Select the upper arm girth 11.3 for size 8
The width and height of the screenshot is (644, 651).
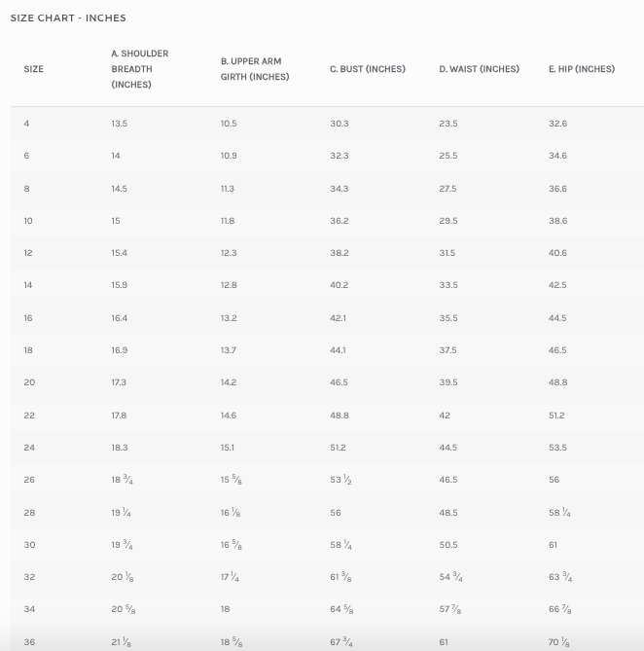click(x=228, y=189)
